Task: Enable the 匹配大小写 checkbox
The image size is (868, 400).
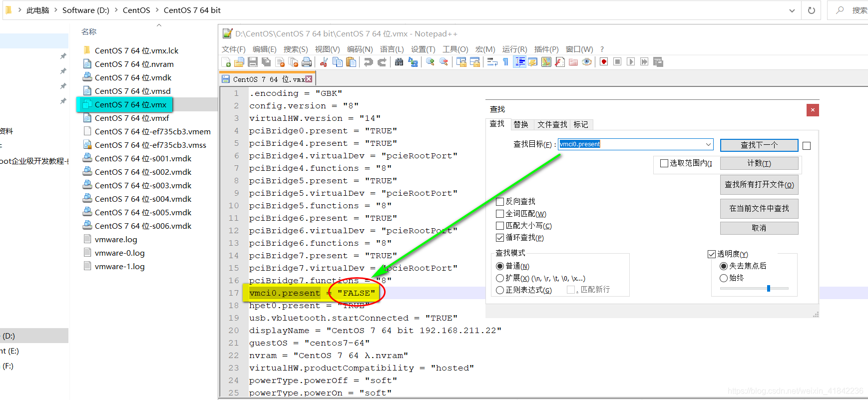Action: coord(500,226)
